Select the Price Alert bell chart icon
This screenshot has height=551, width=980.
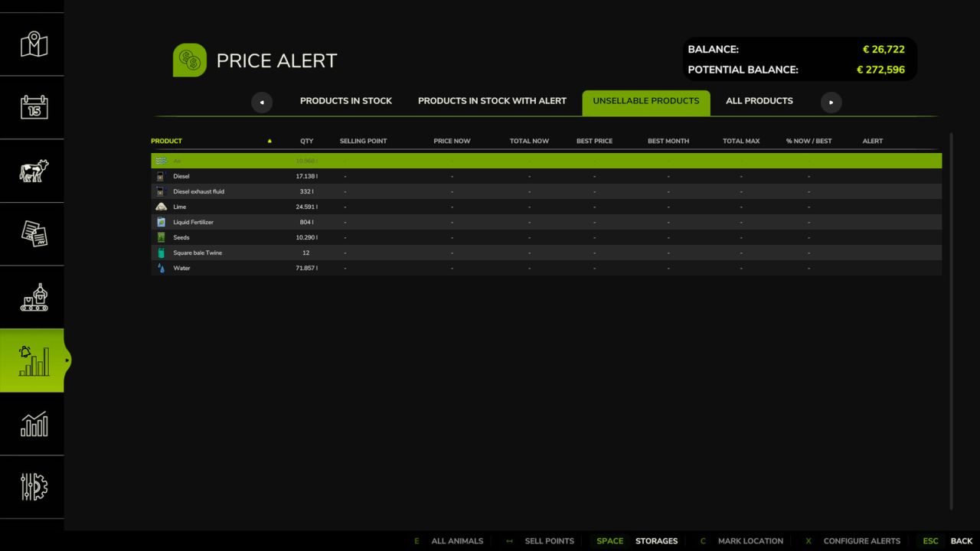(32, 360)
